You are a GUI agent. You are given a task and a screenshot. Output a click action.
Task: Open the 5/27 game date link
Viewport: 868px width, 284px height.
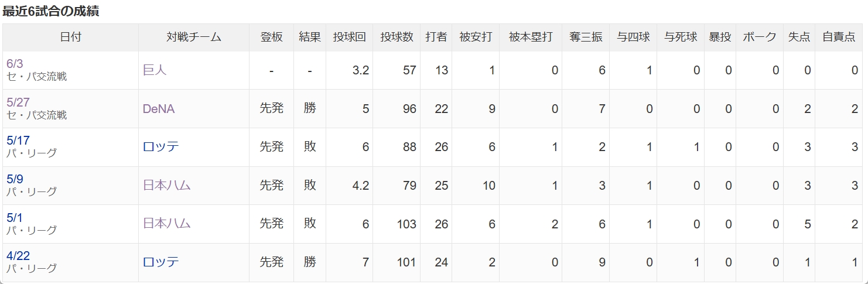point(18,102)
